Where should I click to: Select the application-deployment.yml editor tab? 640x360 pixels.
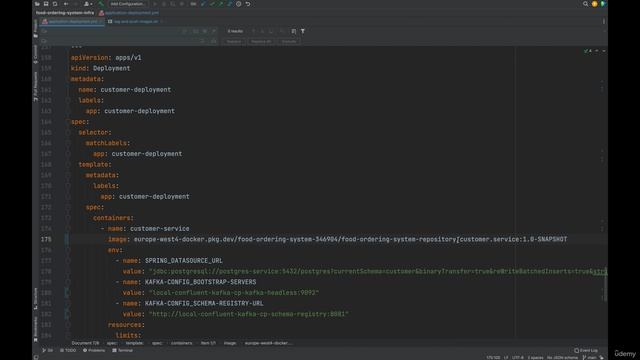point(73,21)
